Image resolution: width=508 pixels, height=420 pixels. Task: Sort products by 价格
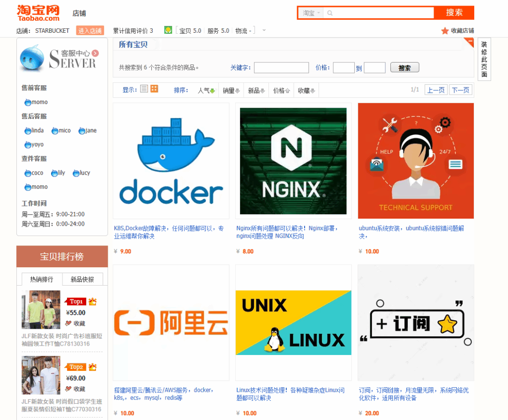[281, 90]
